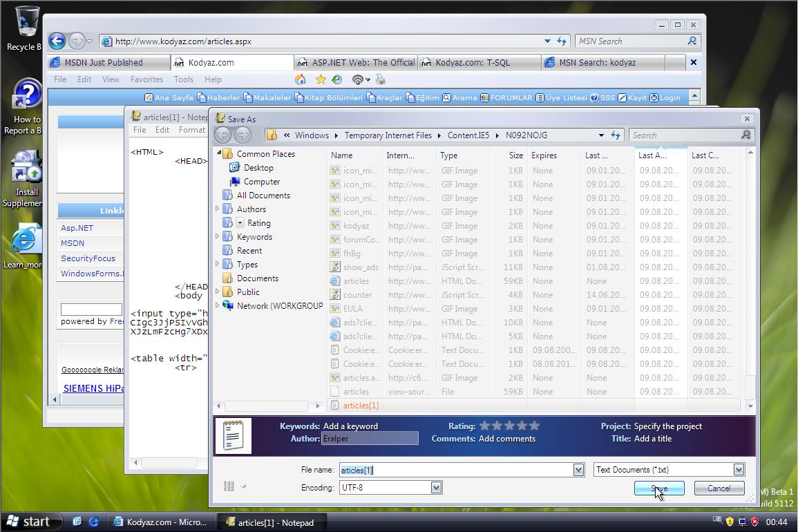Image resolution: width=798 pixels, height=532 pixels.
Task: Set rating to three stars
Action: 509,426
